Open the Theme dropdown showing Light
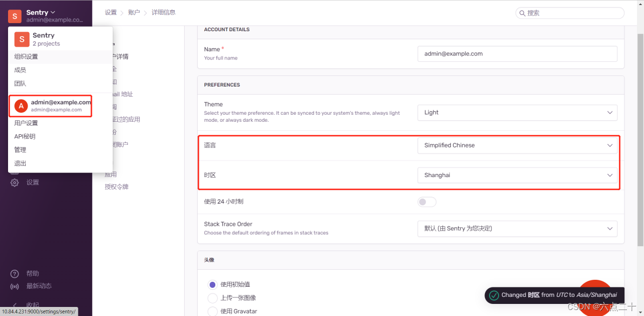 pyautogui.click(x=517, y=113)
